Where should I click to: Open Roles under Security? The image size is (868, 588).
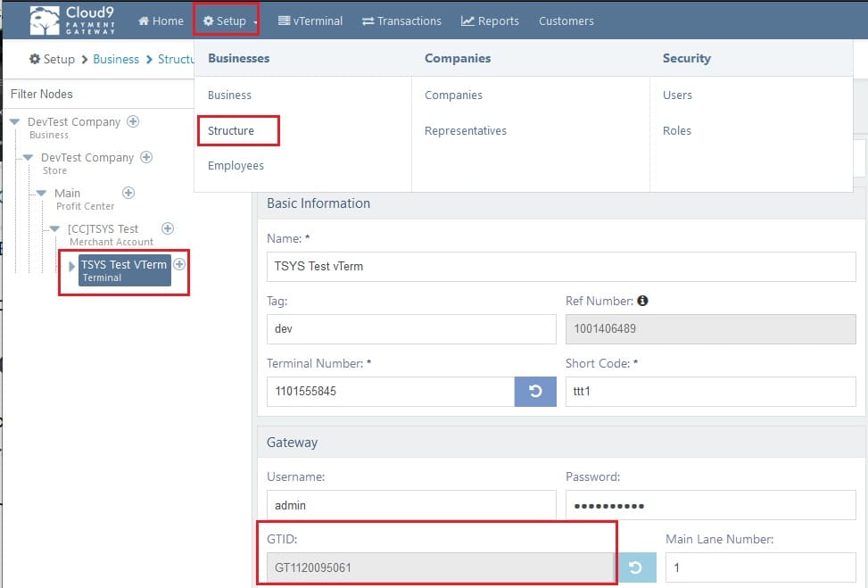[x=677, y=130]
